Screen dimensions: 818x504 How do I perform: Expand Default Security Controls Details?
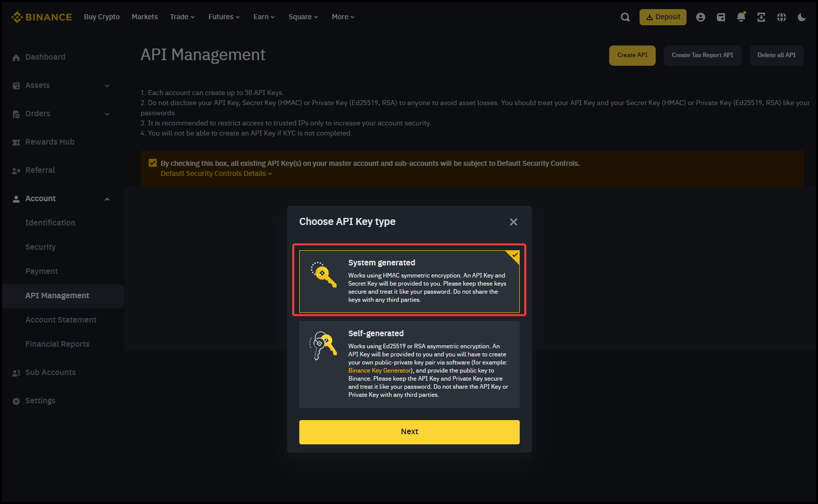(x=216, y=173)
